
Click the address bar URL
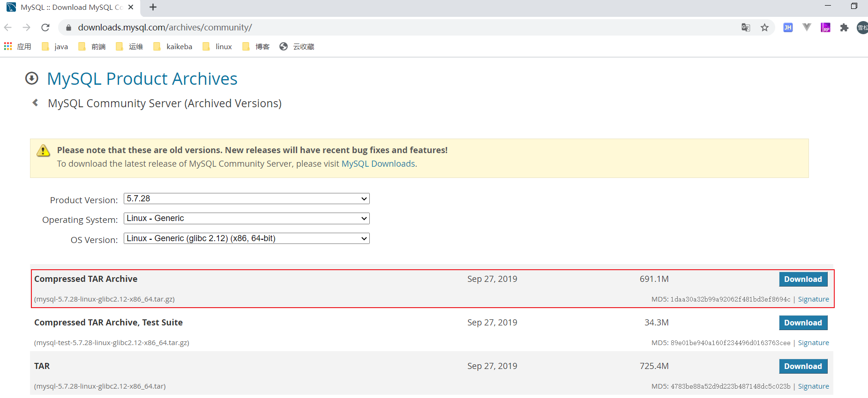pyautogui.click(x=165, y=28)
